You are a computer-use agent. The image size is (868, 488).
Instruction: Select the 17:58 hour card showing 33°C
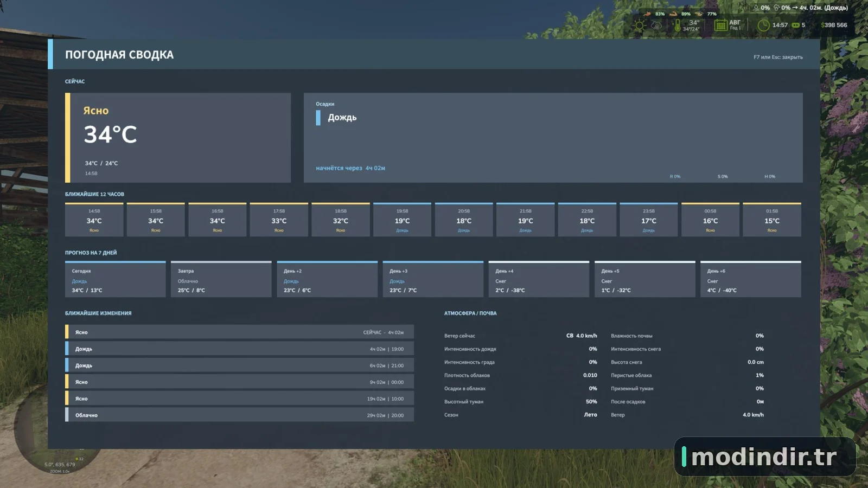tap(279, 220)
